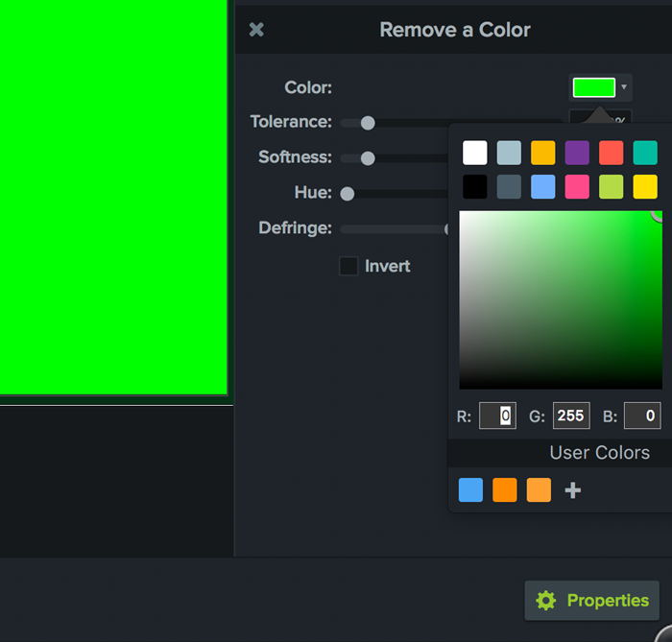Click the green Color swatch
The width and height of the screenshot is (672, 642).
[x=594, y=87]
